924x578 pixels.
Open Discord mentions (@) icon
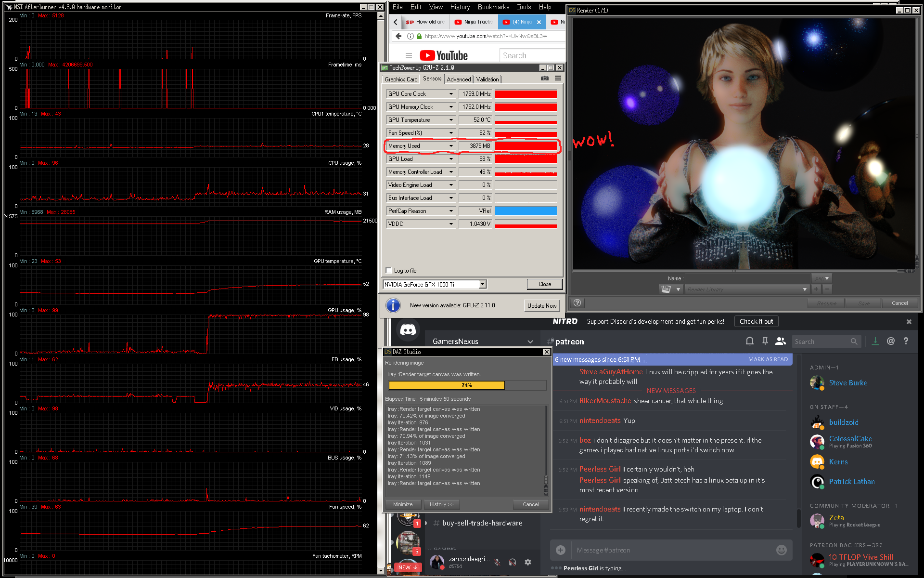pyautogui.click(x=891, y=342)
